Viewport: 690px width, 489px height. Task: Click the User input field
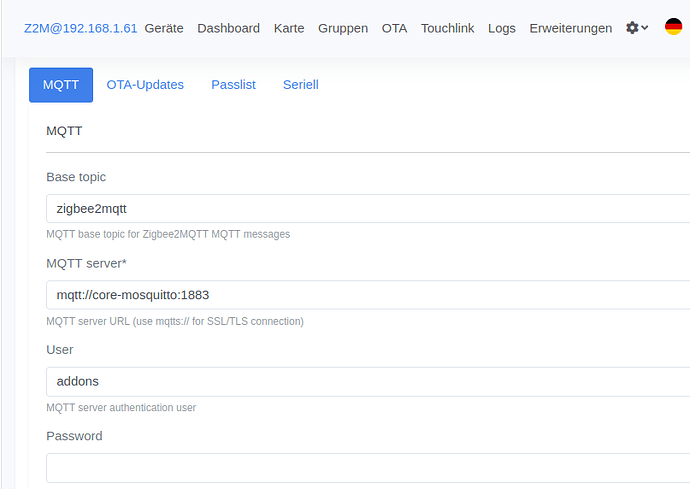368,381
